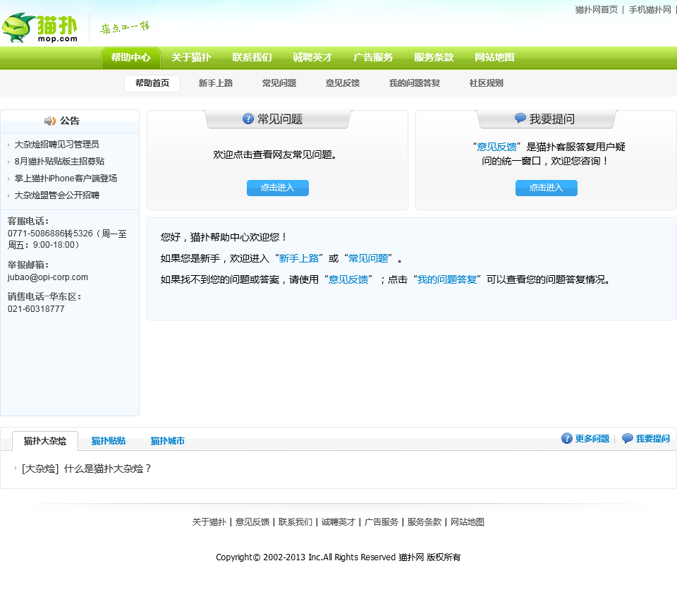Image resolution: width=677 pixels, height=616 pixels.
Task: Switch to the 猫扑贴贴 tab
Action: tap(109, 441)
